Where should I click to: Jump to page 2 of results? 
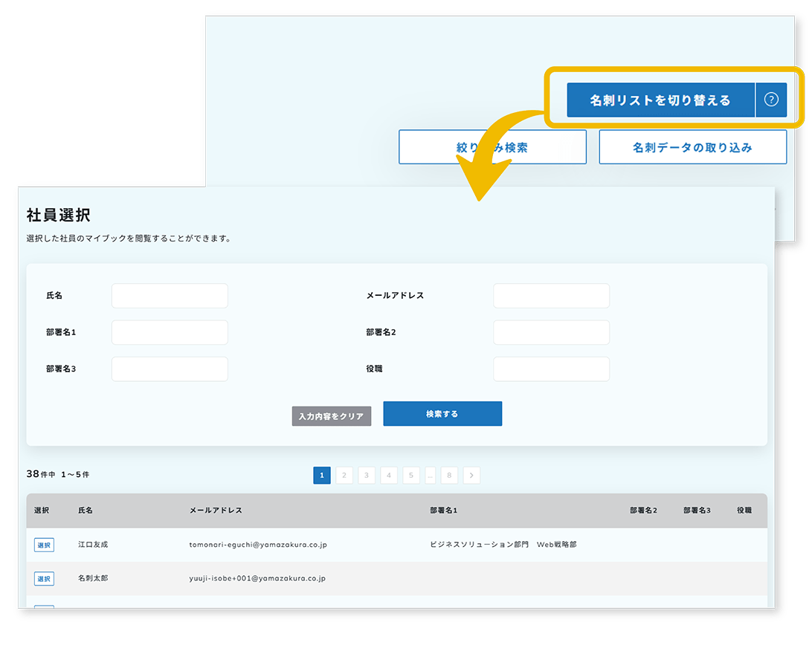tap(344, 475)
